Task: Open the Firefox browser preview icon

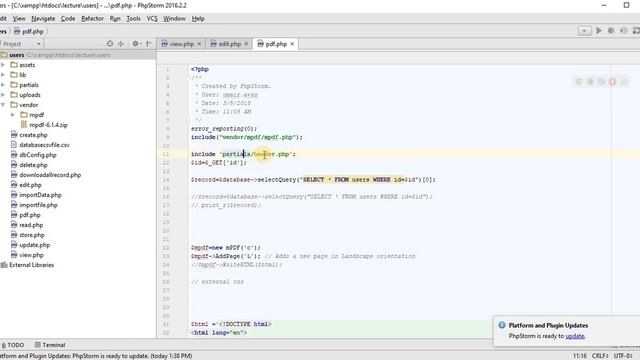Action: (x=590, y=82)
